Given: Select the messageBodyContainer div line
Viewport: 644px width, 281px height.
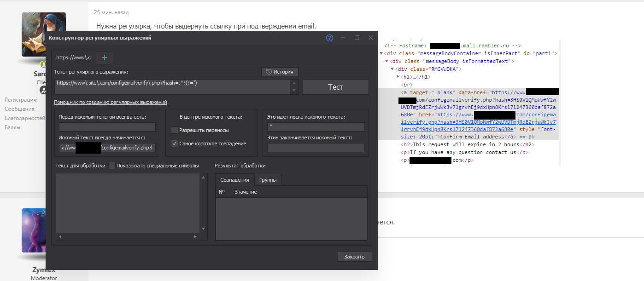Looking at the screenshot, I should (x=471, y=53).
